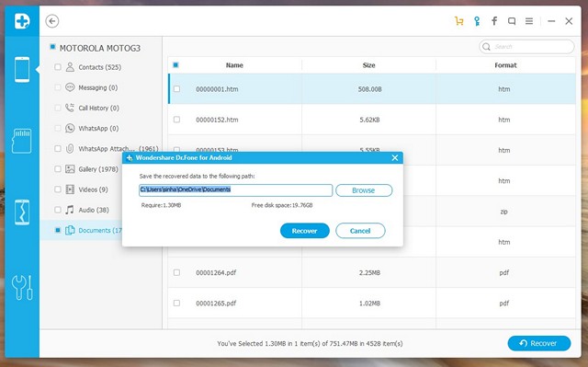Open the Facebook share icon
This screenshot has height=367, width=588.
(494, 21)
